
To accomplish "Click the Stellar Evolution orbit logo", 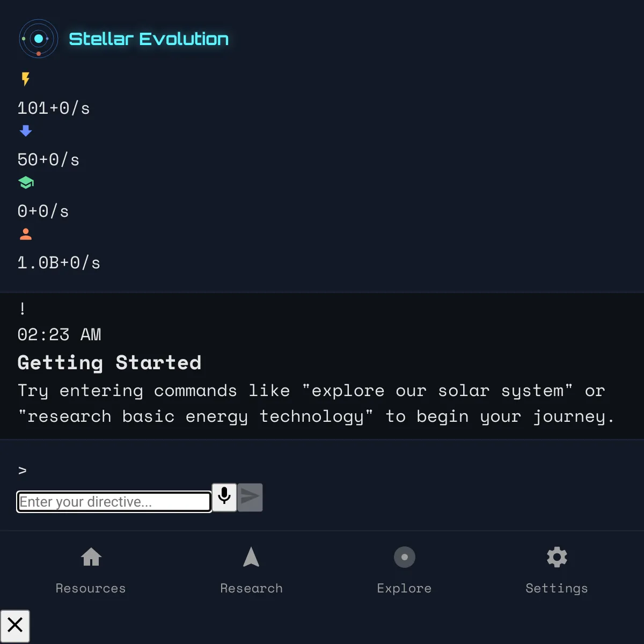I will pyautogui.click(x=39, y=39).
